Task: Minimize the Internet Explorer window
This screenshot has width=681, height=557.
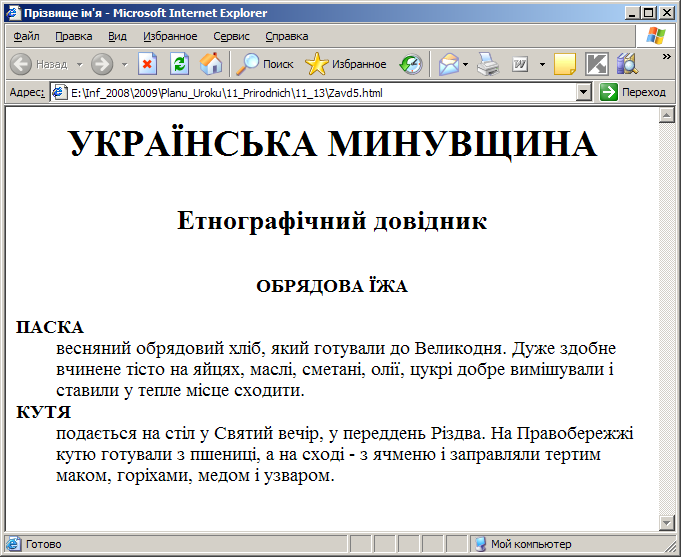Action: coord(632,13)
